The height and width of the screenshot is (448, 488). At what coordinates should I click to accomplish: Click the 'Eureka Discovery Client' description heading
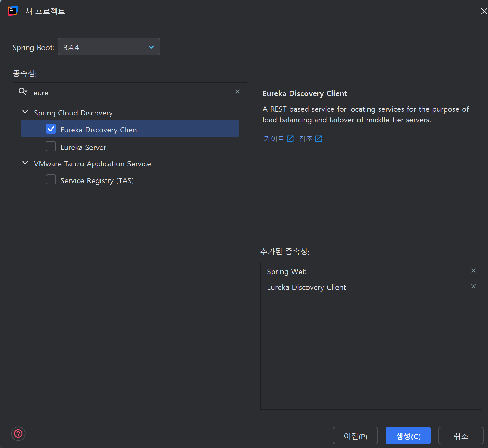coord(305,93)
